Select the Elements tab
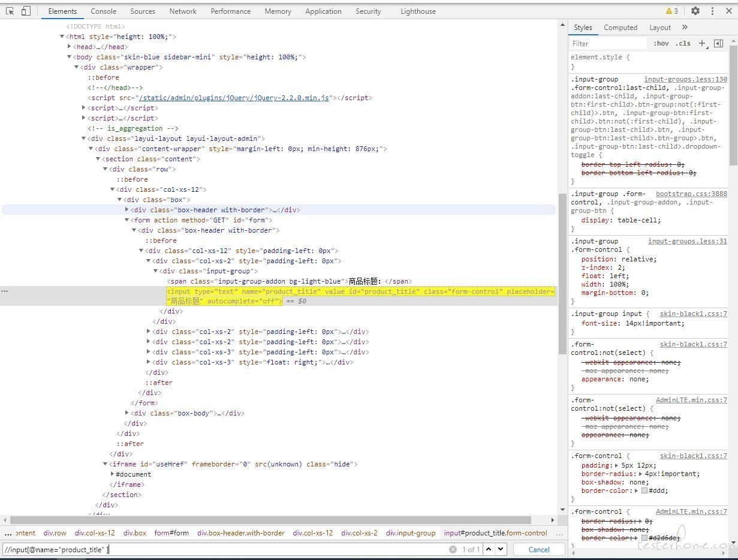738x560 pixels. coord(62,11)
